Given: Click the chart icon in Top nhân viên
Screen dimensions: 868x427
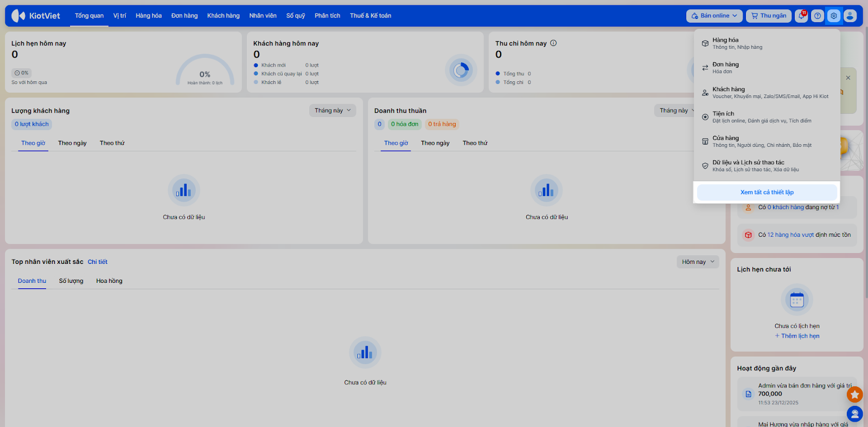Looking at the screenshot, I should [365, 353].
